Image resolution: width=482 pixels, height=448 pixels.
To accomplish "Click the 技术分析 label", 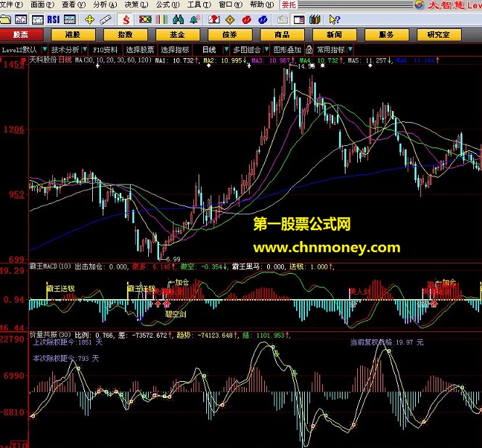I will click(65, 49).
